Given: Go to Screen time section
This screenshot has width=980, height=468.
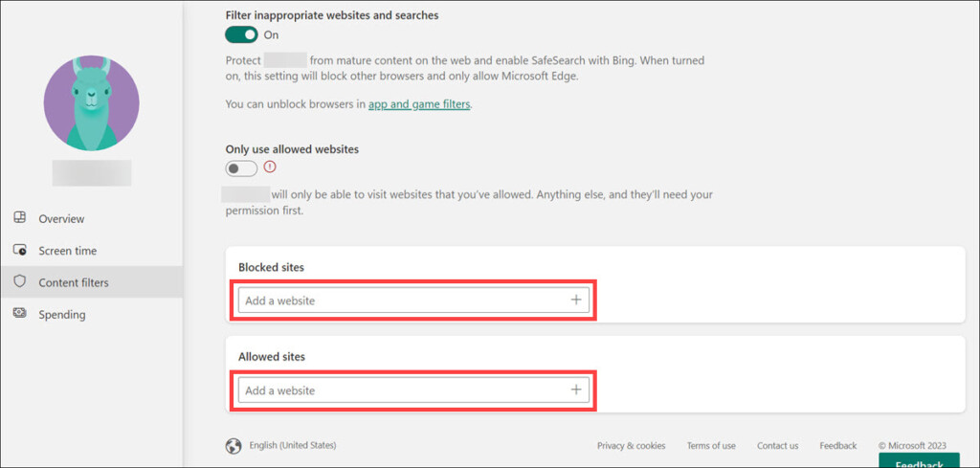Looking at the screenshot, I should [67, 251].
